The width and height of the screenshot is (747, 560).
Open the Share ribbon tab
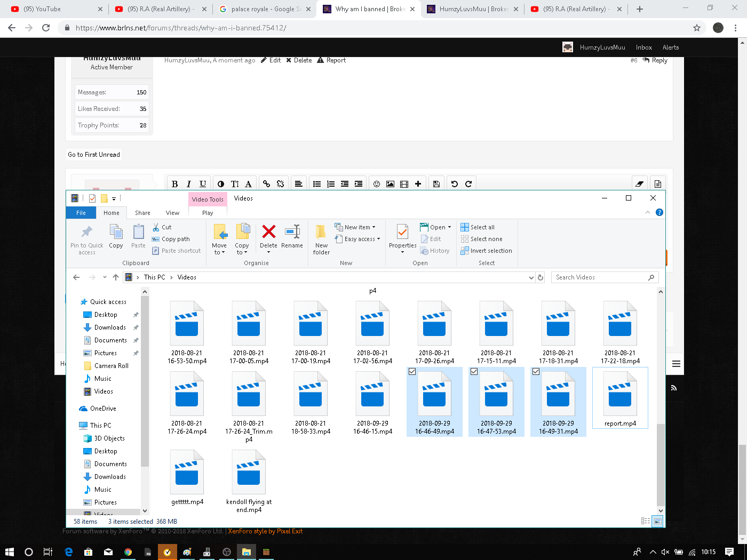coord(142,213)
